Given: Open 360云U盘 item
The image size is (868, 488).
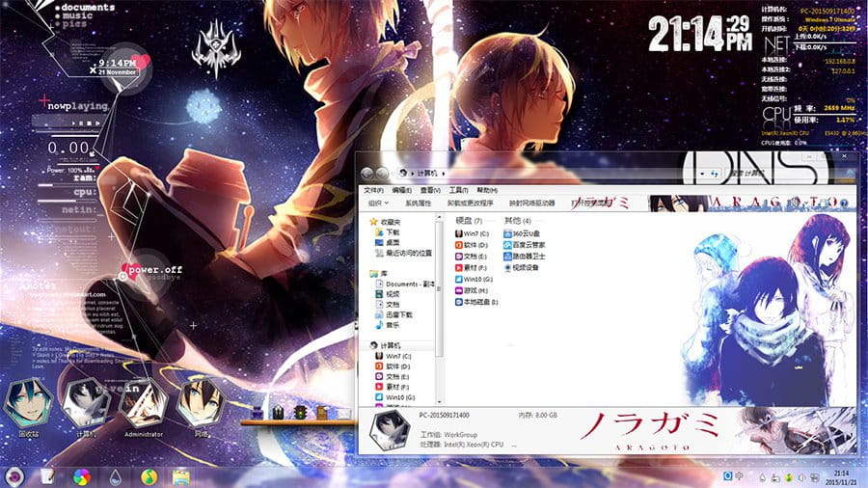Looking at the screenshot, I should pos(522,233).
